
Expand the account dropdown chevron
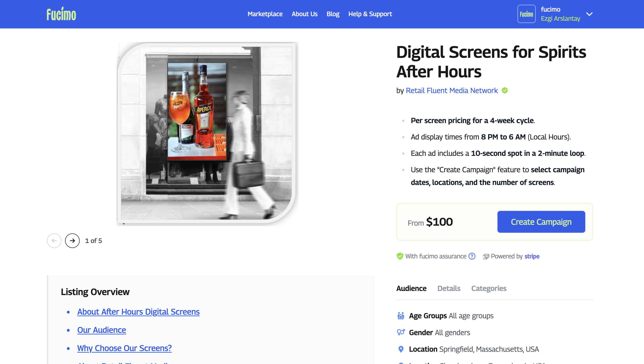pyautogui.click(x=589, y=14)
